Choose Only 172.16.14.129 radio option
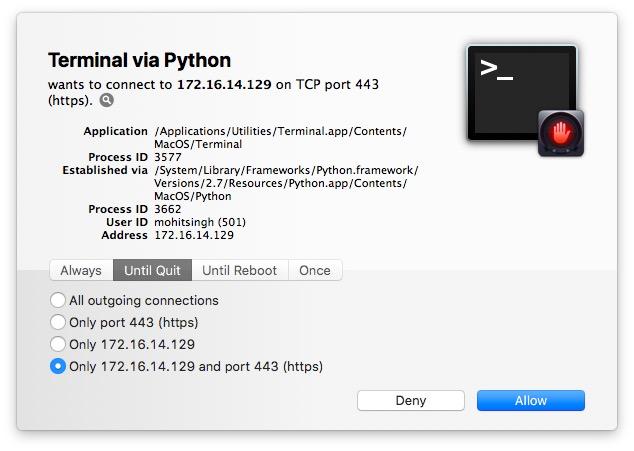The width and height of the screenshot is (634, 451). [58, 344]
